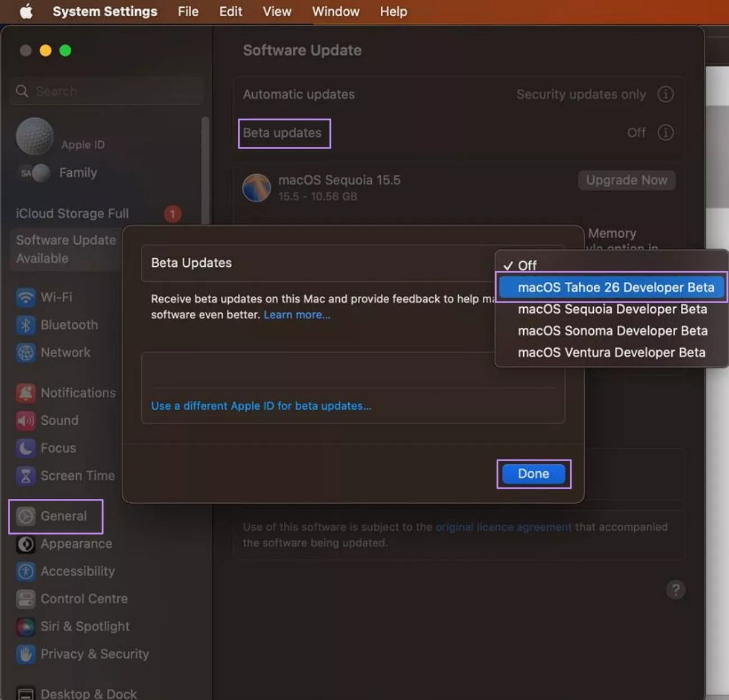
Task: Click the macOS Sequoia installer icon
Action: 257,187
